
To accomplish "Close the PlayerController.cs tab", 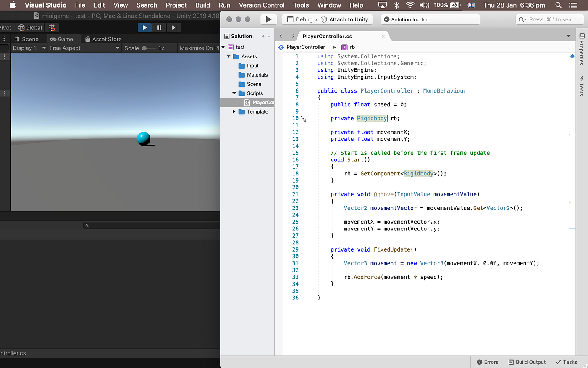I will click(383, 37).
